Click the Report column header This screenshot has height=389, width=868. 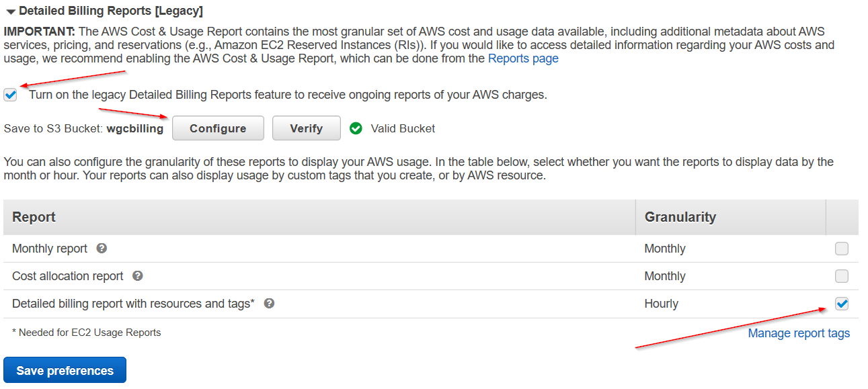pos(34,217)
